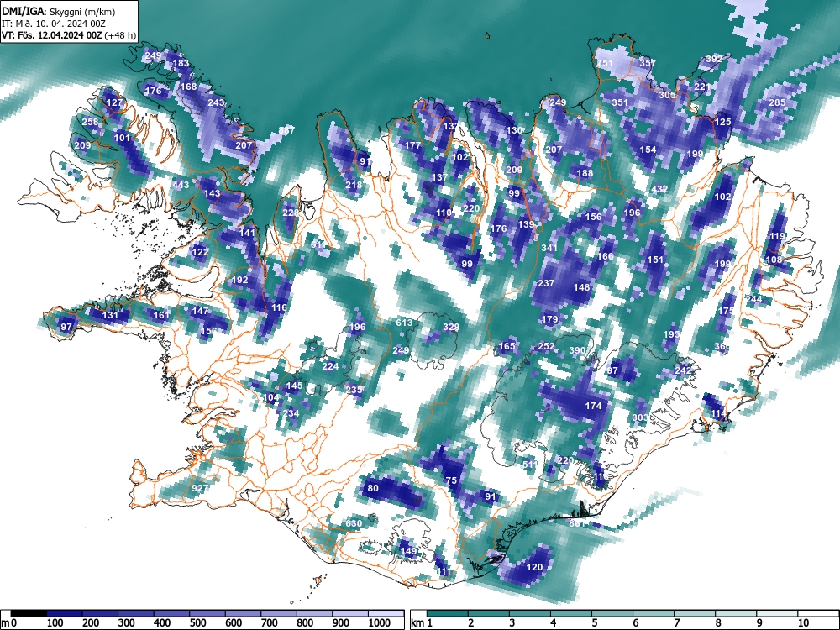This screenshot has height=630, width=840.
Task: Click the visibility value 303 on the map
Action: tap(640, 417)
